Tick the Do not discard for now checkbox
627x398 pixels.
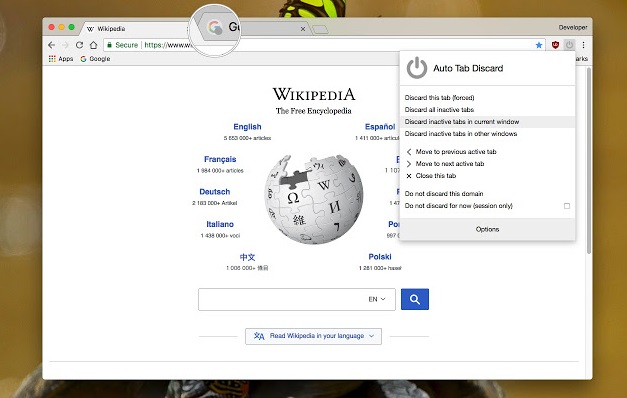coord(567,206)
